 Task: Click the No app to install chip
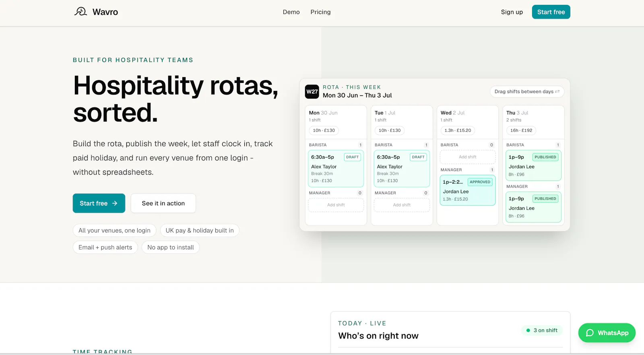pyautogui.click(x=171, y=248)
